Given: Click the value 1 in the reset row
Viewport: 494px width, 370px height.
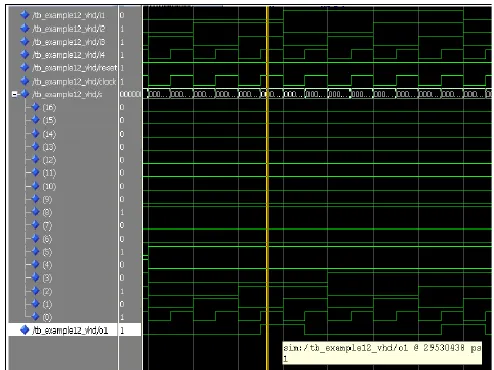Looking at the screenshot, I should tap(122, 68).
